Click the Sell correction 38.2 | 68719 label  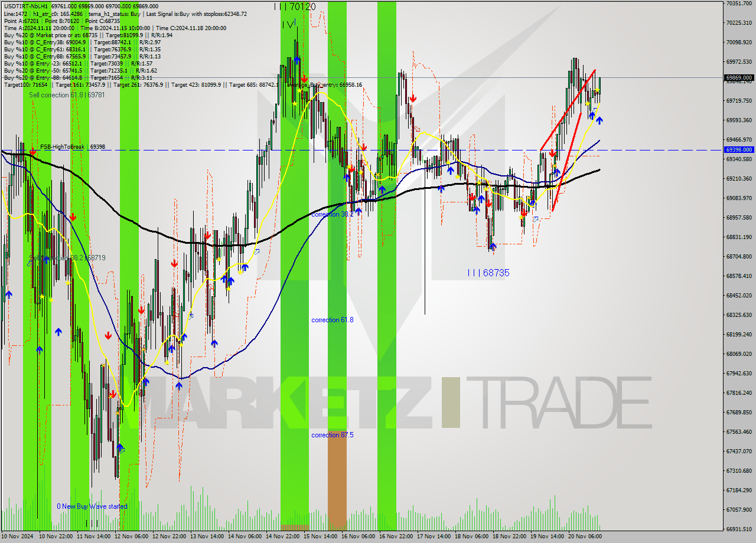click(67, 258)
